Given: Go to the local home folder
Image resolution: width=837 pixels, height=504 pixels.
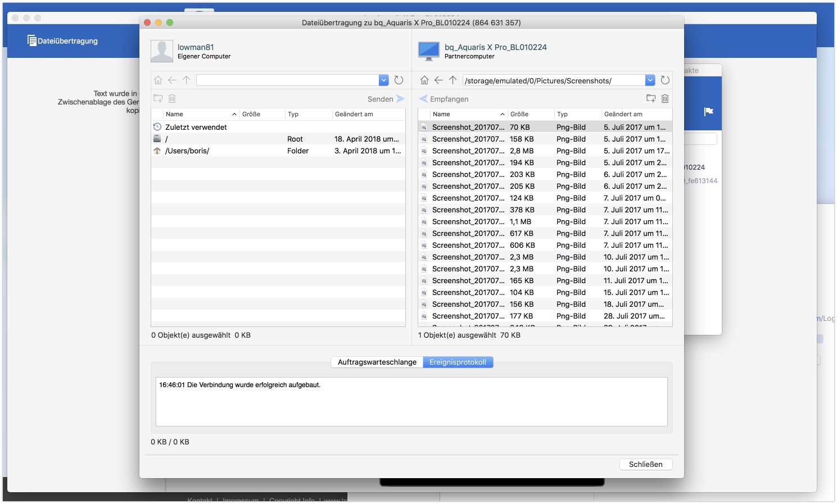Looking at the screenshot, I should click(158, 80).
